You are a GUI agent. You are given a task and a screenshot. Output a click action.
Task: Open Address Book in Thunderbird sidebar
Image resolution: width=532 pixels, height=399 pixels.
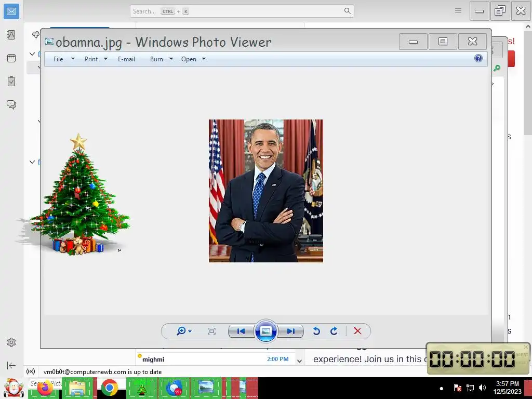click(11, 35)
